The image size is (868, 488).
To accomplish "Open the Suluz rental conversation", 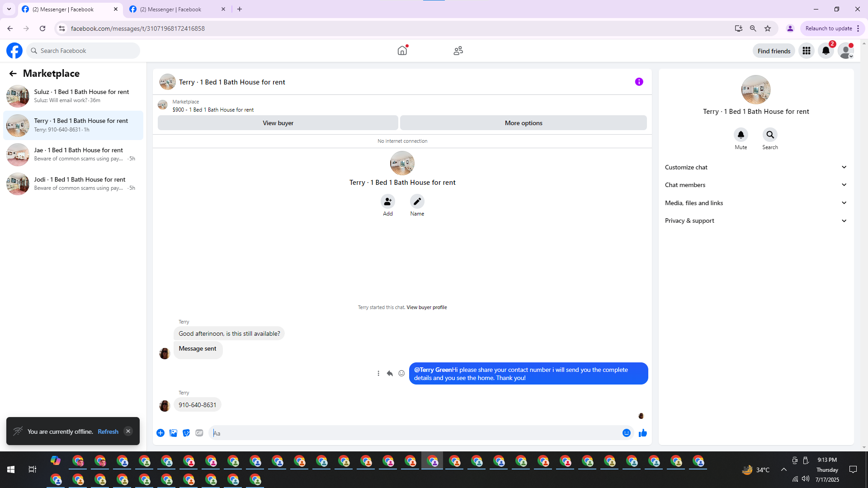I will (73, 96).
